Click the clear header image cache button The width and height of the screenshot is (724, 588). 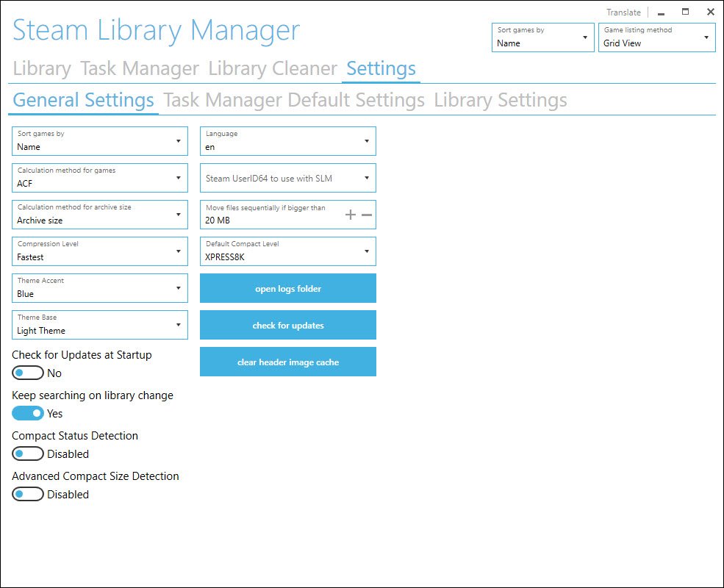[x=287, y=362]
